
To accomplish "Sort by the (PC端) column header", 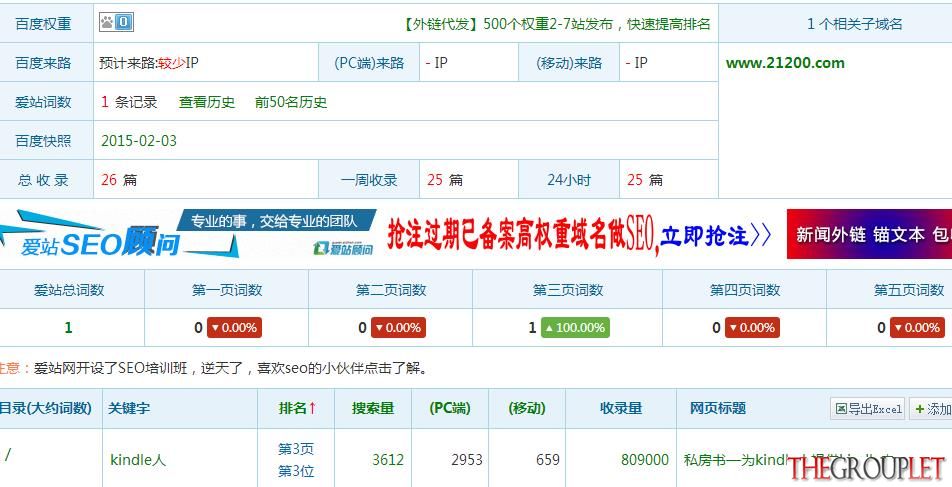I will 450,408.
